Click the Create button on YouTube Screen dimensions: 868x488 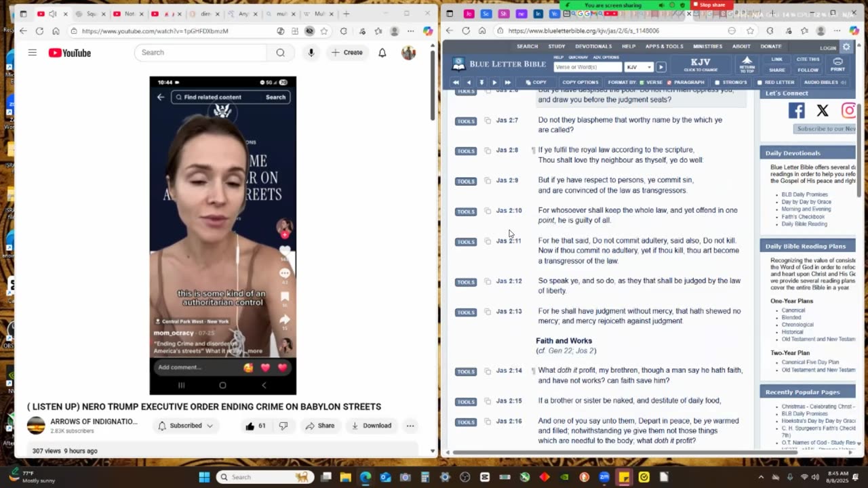[347, 53]
